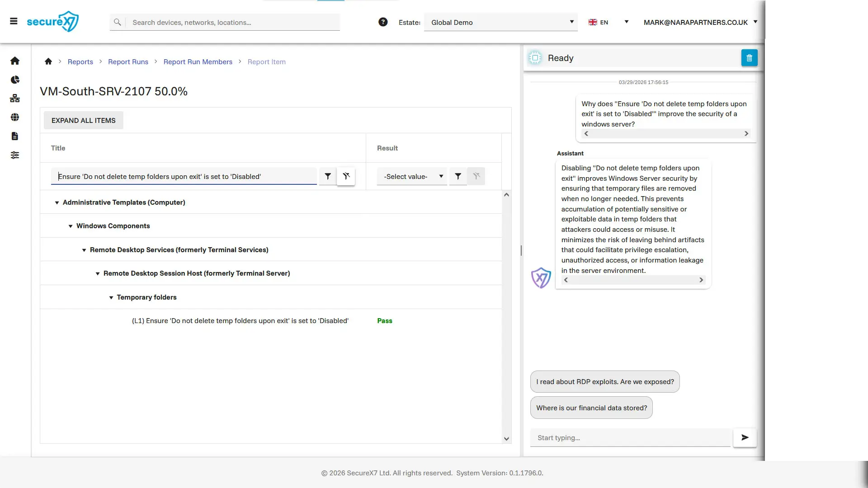The image size is (868, 488).
Task: Open the Result Select value dropdown
Action: [412, 176]
